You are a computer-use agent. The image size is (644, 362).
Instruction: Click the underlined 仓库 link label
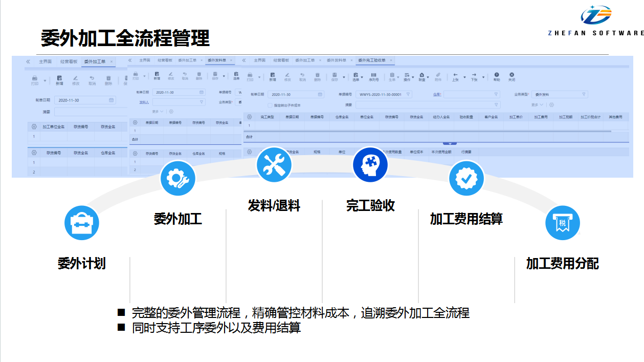437,94
